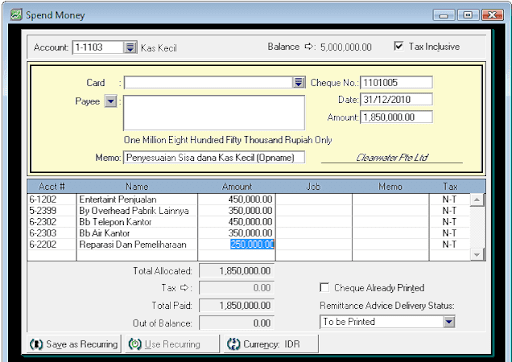Toggle the Tax Inclusive checkbox
The image size is (512, 362).
tap(398, 46)
